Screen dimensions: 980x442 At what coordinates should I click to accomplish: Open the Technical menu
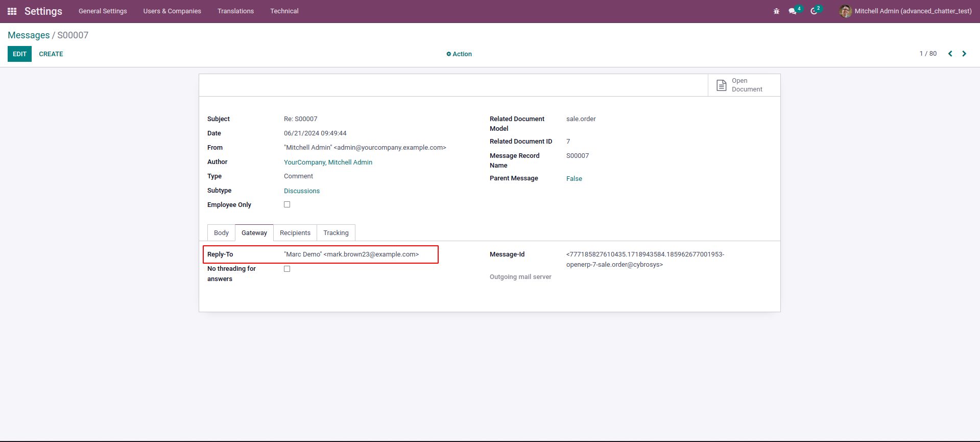(284, 11)
